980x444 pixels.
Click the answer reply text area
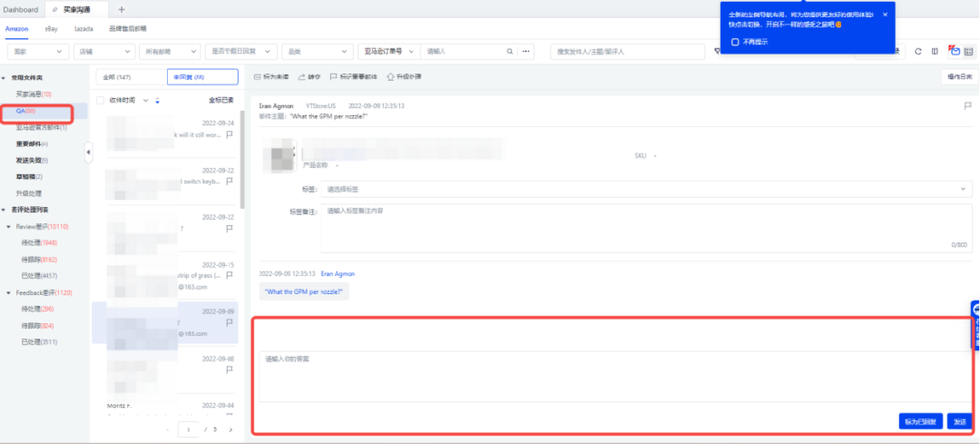tap(615, 377)
